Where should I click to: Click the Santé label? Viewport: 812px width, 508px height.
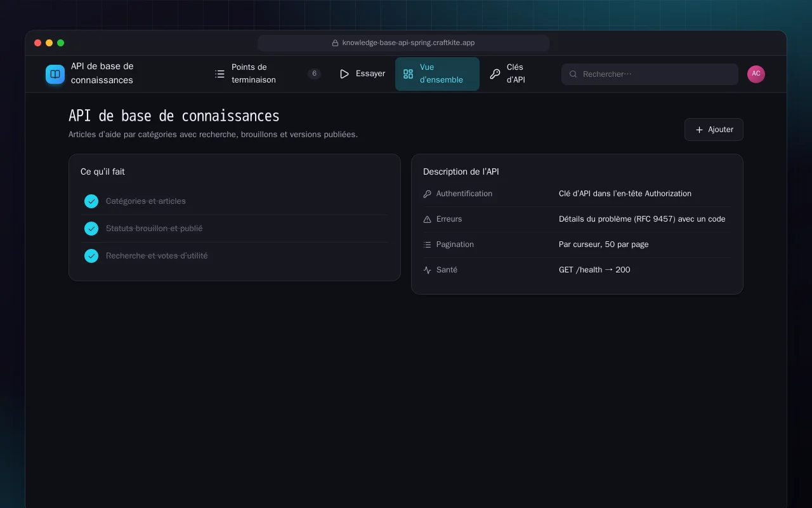point(447,270)
